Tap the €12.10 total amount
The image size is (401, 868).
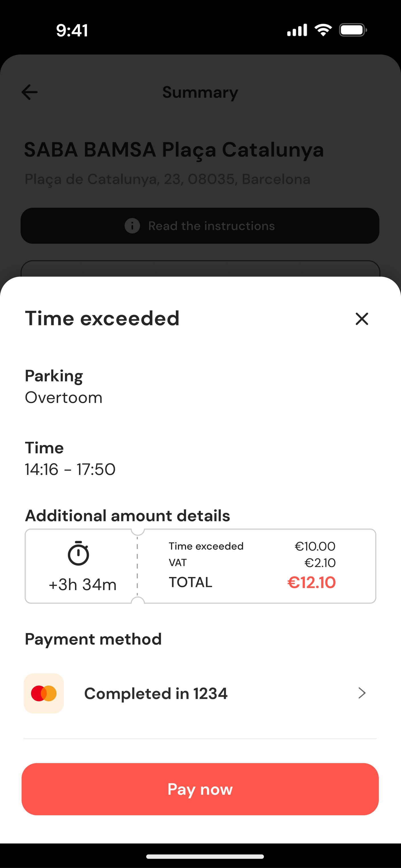311,583
